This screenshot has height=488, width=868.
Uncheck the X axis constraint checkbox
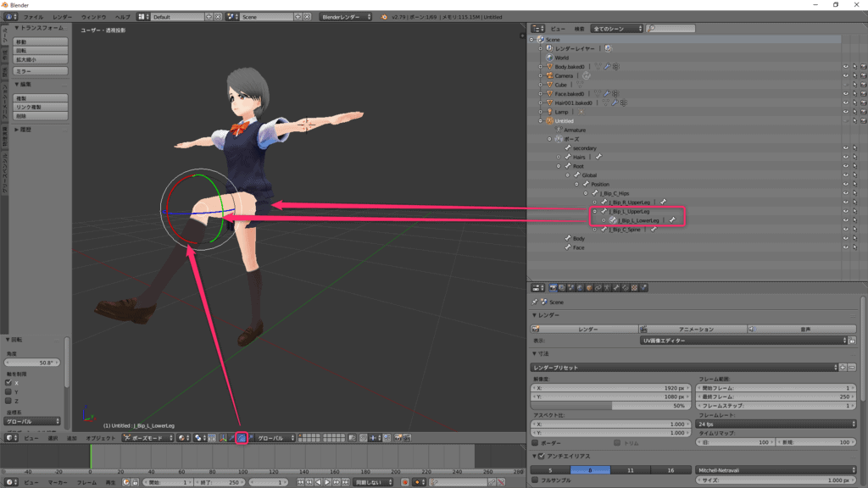pos(8,382)
